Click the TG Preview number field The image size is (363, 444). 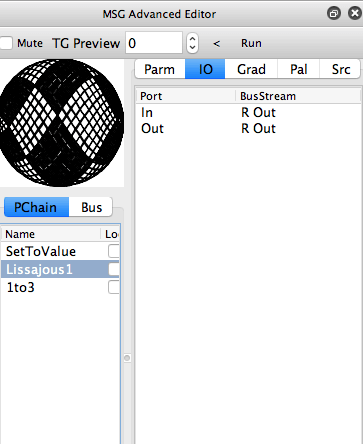(154, 43)
